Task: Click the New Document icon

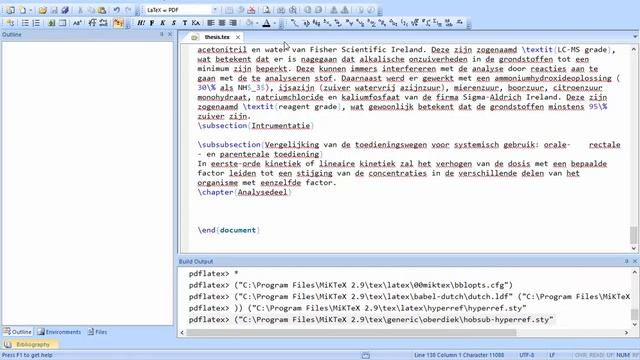Action: [x=22, y=10]
